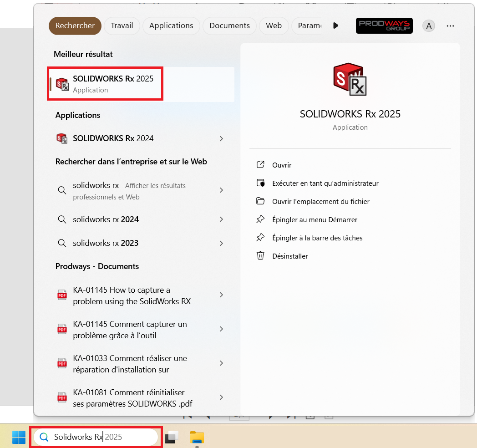Show more filter tabs with arrow
Screen dimensions: 477x448
click(335, 25)
